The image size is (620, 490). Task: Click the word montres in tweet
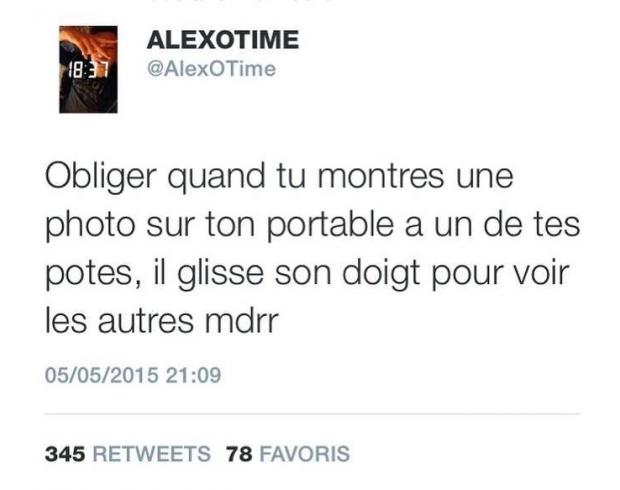(x=381, y=177)
